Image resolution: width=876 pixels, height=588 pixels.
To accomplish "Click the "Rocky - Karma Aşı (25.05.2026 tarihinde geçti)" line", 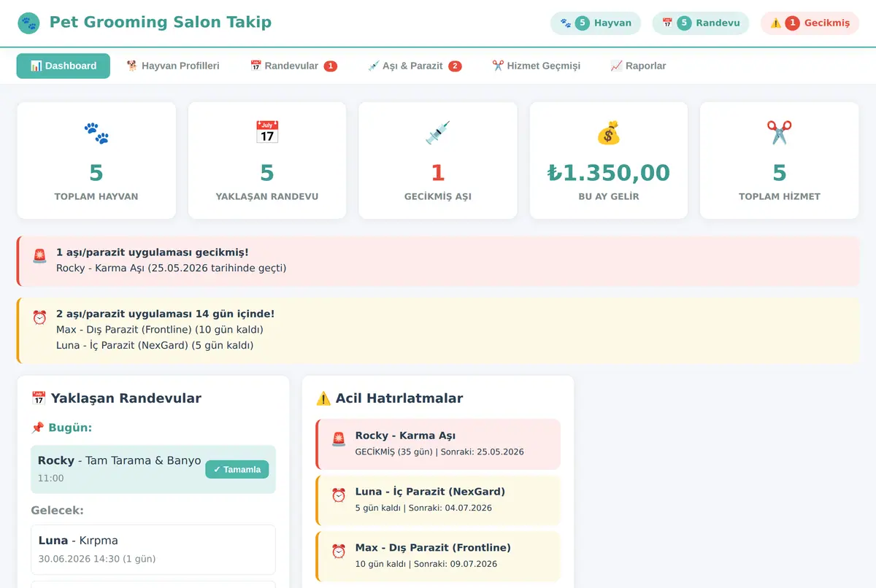I will [172, 268].
